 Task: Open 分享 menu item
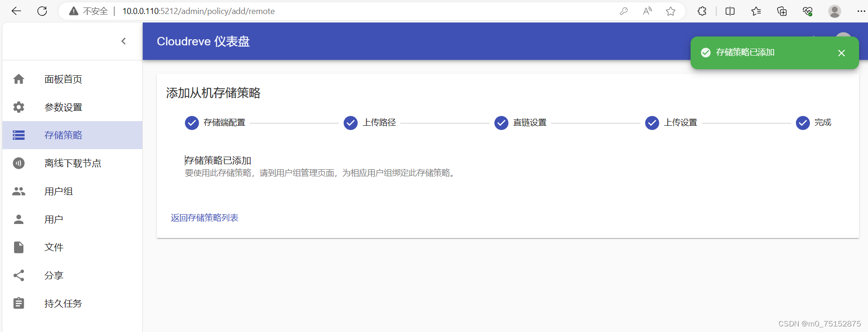[x=54, y=275]
